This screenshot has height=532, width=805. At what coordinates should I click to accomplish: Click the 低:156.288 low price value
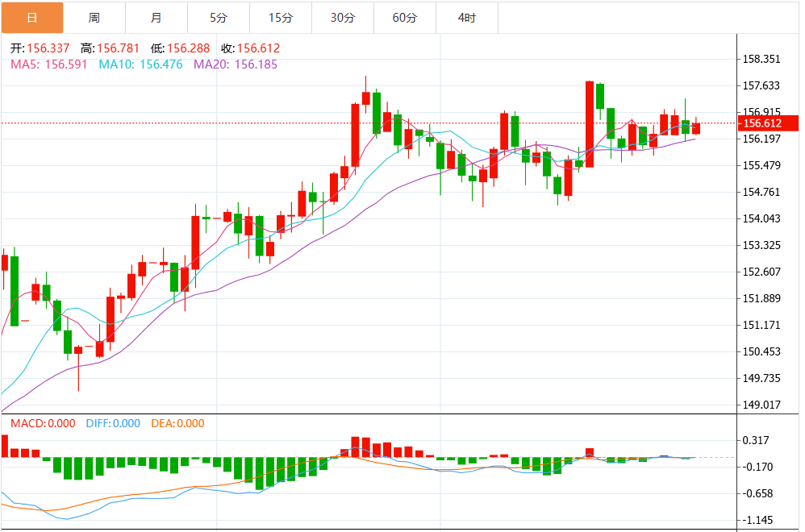tap(180, 48)
